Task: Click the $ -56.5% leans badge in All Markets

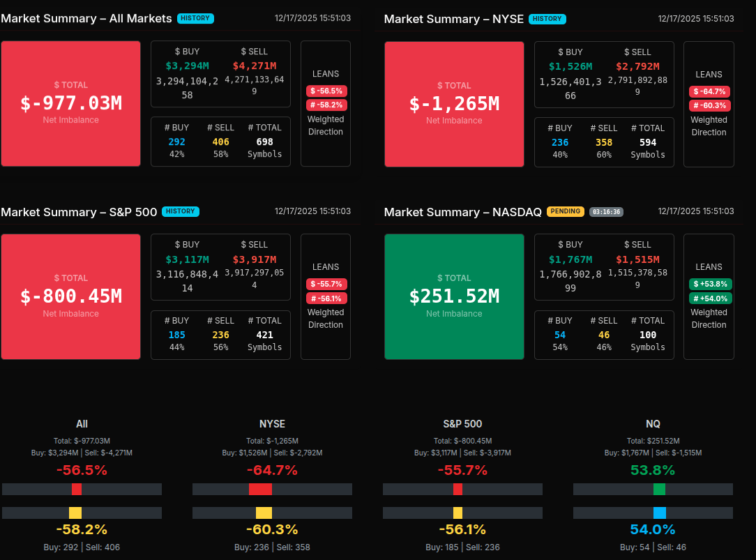Action: tap(326, 91)
